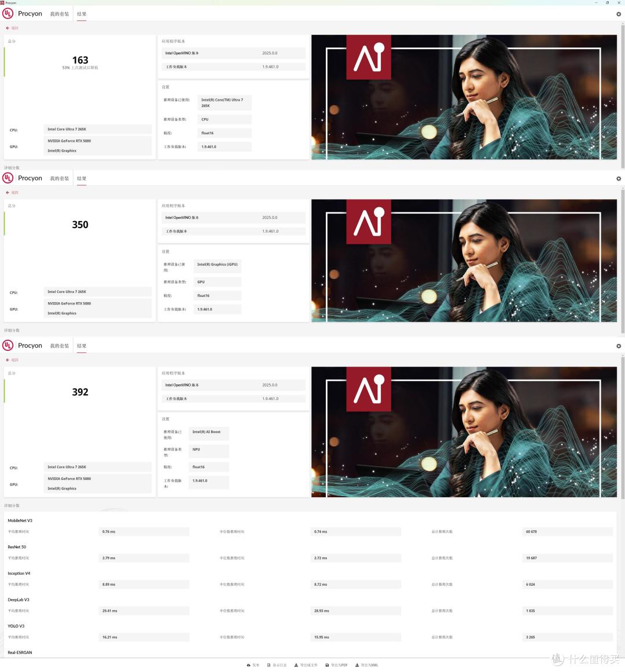Click the AI banner image beside score 350
Viewport: 625px width, 672px height.
(x=464, y=260)
